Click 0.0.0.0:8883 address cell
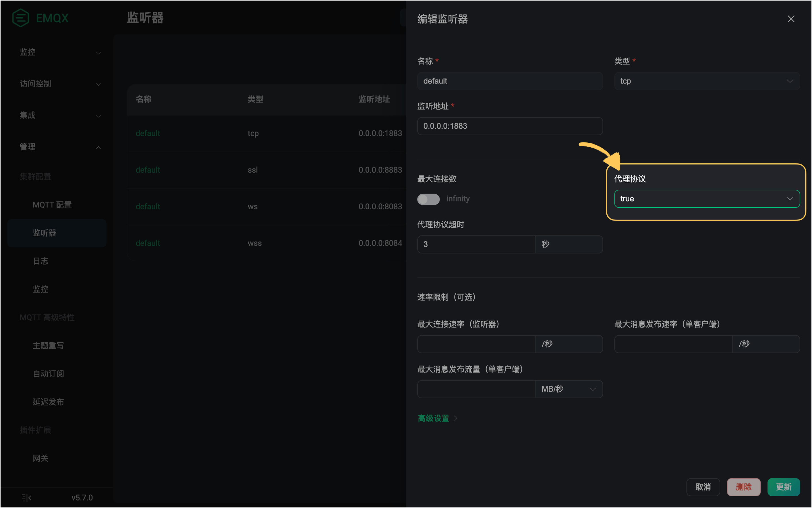The image size is (812, 508). click(x=380, y=170)
